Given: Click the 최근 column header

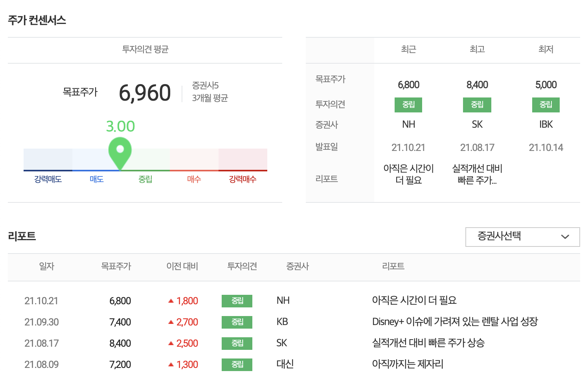Looking at the screenshot, I should pyautogui.click(x=408, y=50).
